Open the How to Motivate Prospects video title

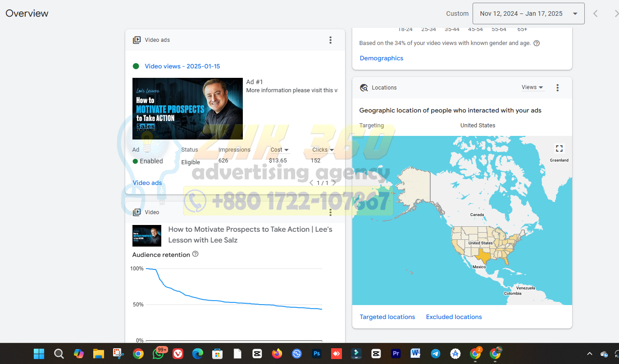click(250, 235)
